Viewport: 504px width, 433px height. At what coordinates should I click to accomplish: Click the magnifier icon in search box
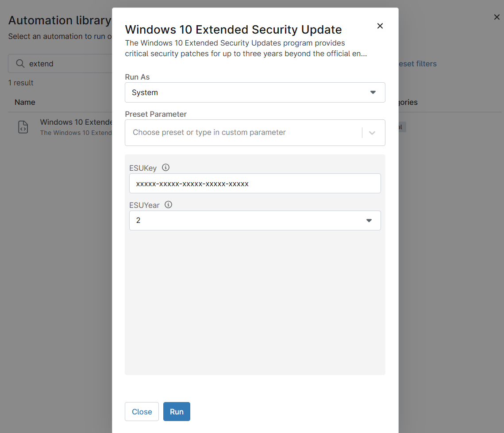tap(20, 64)
